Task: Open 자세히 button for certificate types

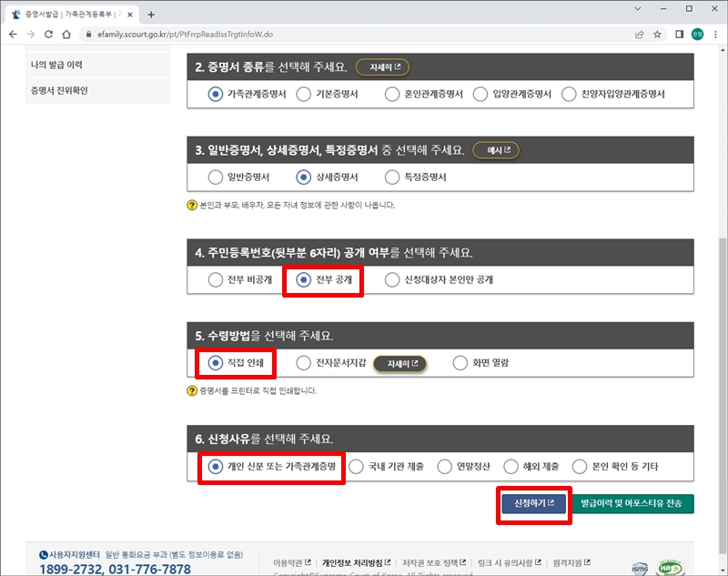Action: [x=382, y=67]
